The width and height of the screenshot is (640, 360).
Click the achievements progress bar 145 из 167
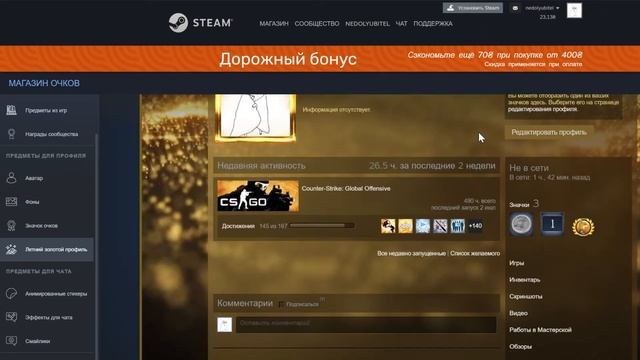(x=322, y=226)
